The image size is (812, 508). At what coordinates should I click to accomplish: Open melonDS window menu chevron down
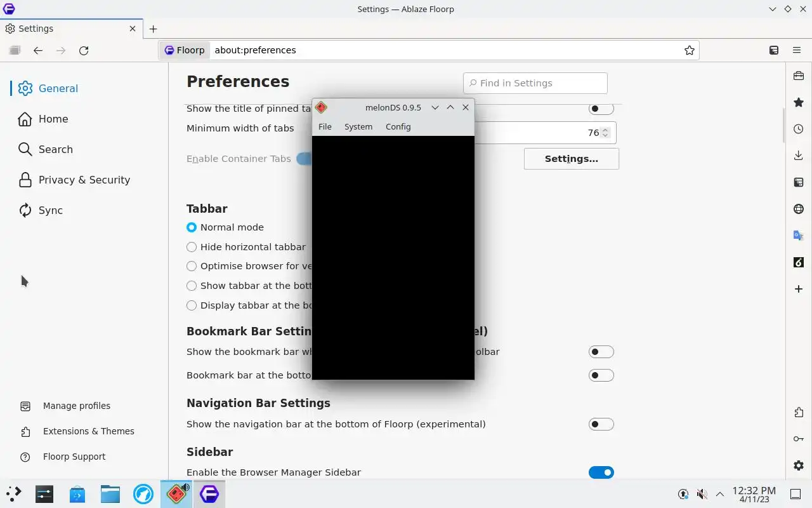435,107
